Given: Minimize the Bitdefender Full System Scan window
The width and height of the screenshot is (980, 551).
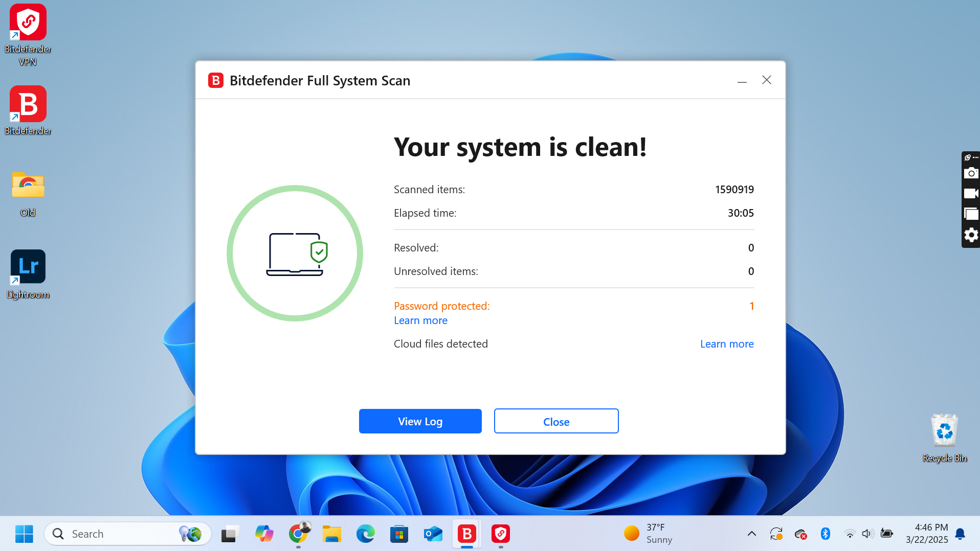Looking at the screenshot, I should click(742, 80).
